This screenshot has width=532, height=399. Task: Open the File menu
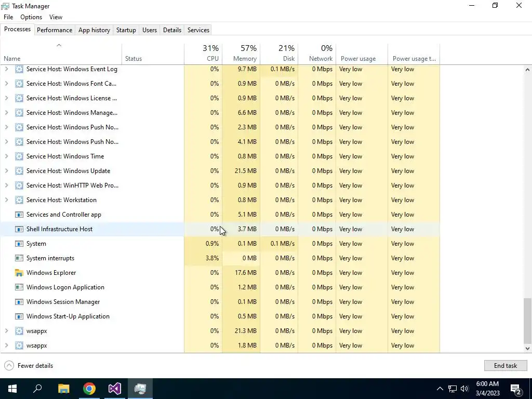(8, 17)
